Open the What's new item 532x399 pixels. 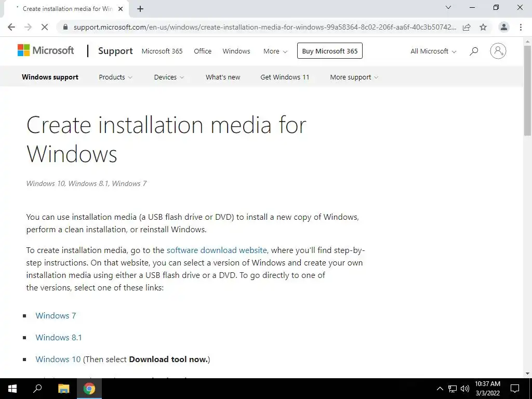[223, 77]
